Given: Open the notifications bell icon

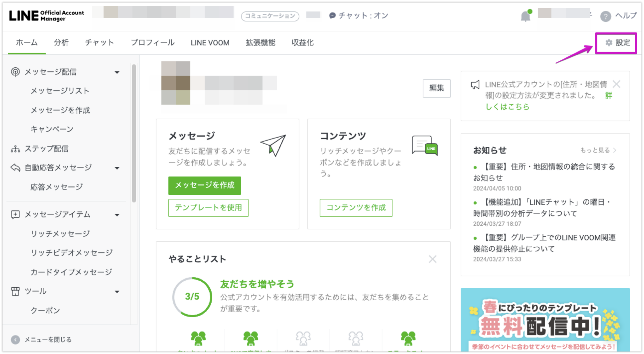Looking at the screenshot, I should 525,15.
